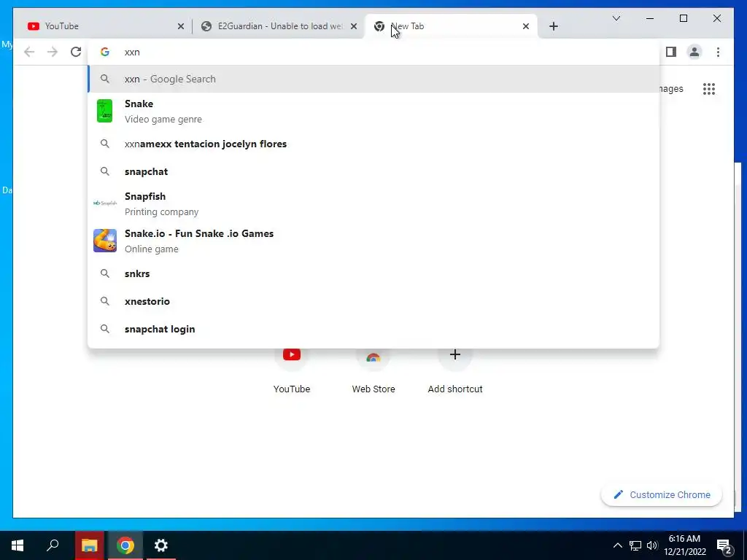Click the Snapfish logo thumbnail
The image size is (747, 560).
[105, 203]
